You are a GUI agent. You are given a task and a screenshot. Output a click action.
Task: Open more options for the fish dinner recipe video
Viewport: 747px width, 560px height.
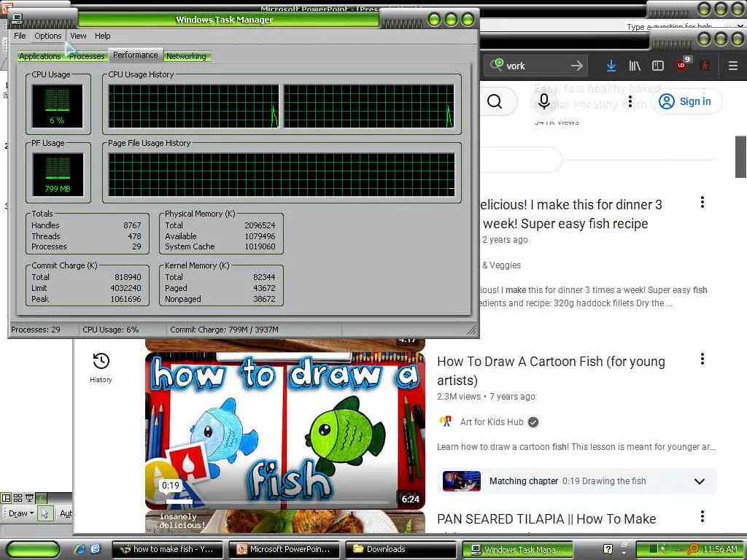coord(703,203)
